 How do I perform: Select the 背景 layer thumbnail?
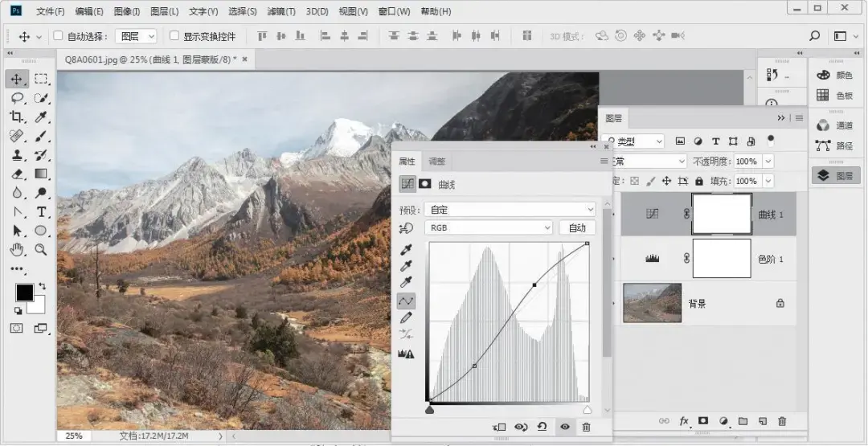coord(652,303)
